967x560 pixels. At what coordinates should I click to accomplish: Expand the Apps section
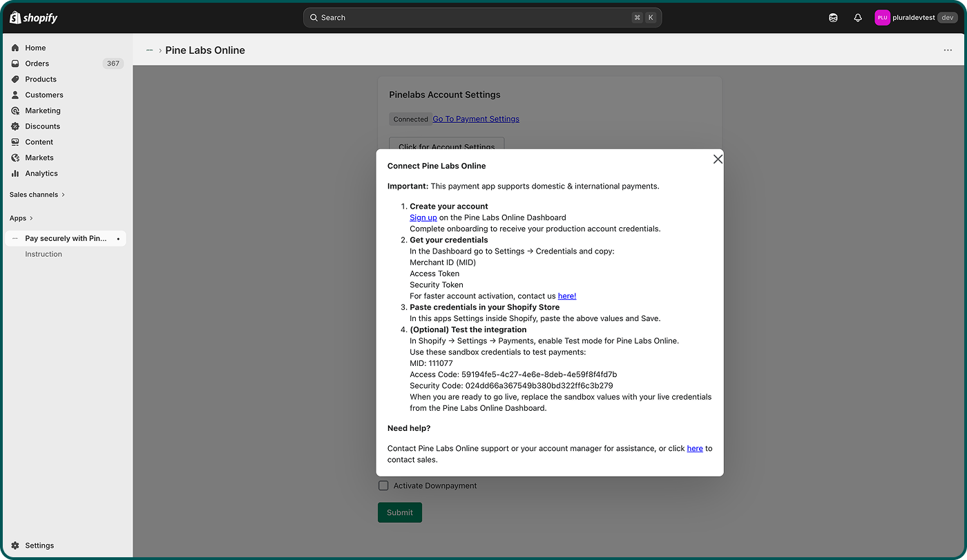[21, 218]
